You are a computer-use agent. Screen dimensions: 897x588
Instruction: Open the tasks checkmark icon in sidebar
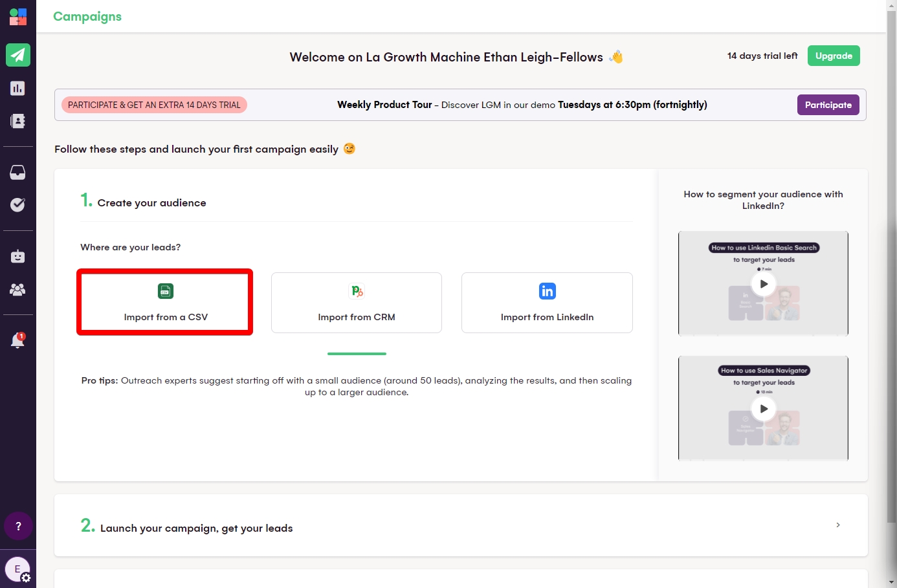[x=18, y=204]
